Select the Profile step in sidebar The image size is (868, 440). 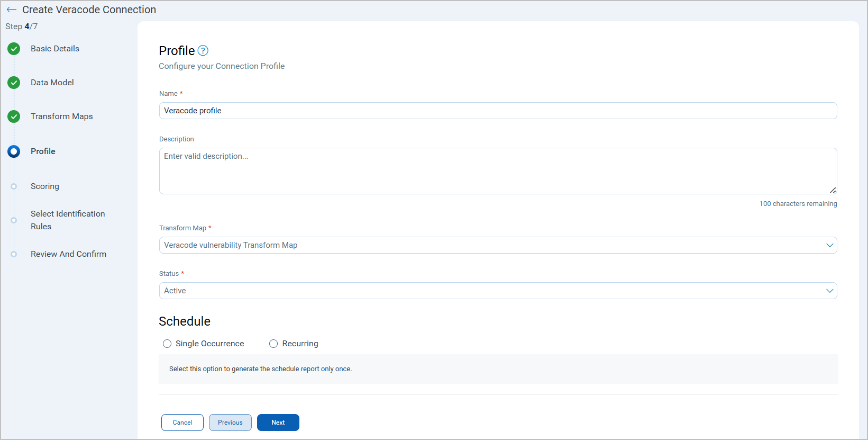(x=43, y=151)
